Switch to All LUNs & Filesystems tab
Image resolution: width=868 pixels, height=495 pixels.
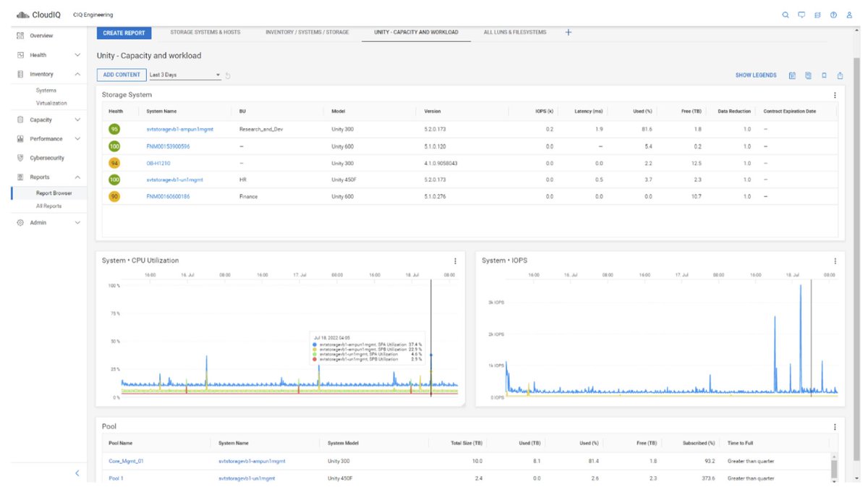pos(515,33)
